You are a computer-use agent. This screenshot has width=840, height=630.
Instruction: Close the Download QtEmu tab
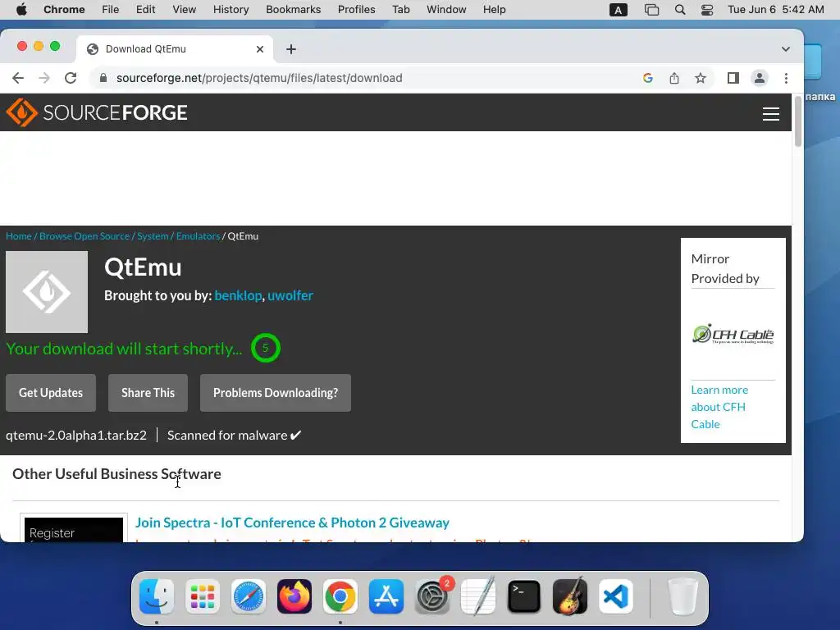pyautogui.click(x=260, y=49)
